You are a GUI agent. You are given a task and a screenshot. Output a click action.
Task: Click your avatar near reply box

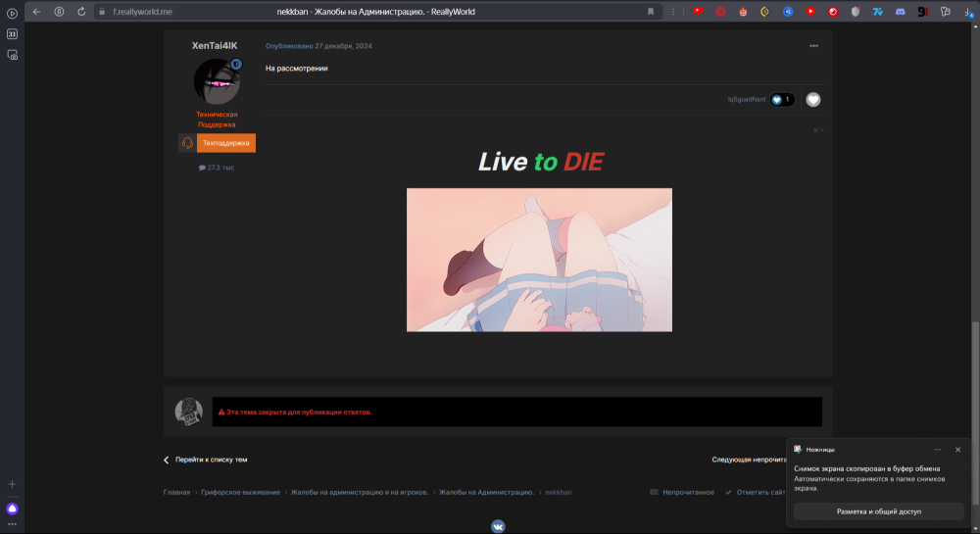click(x=189, y=413)
